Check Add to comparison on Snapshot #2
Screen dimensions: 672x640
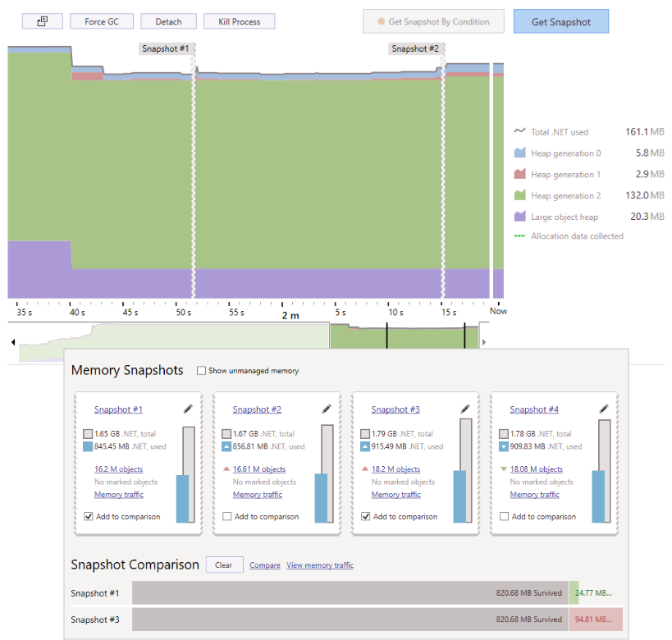227,516
